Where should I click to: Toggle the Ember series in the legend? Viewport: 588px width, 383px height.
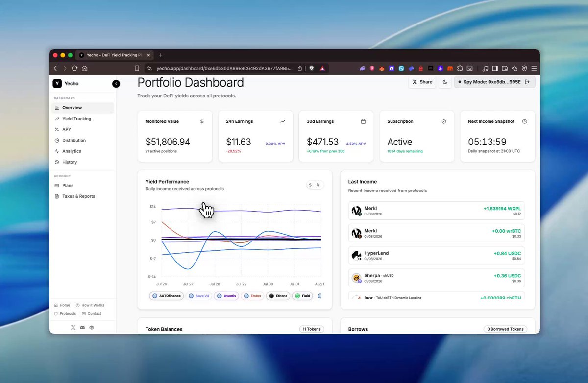coord(252,296)
